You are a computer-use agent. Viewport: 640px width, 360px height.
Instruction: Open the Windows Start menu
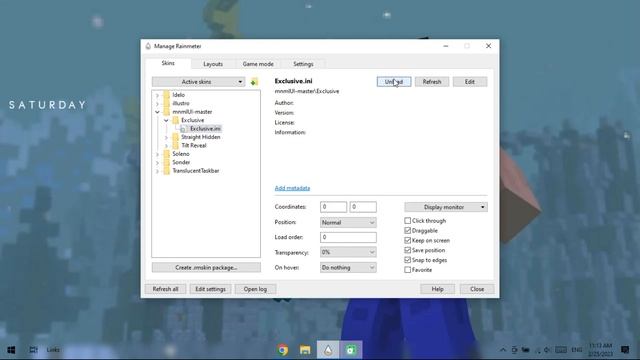(11, 350)
